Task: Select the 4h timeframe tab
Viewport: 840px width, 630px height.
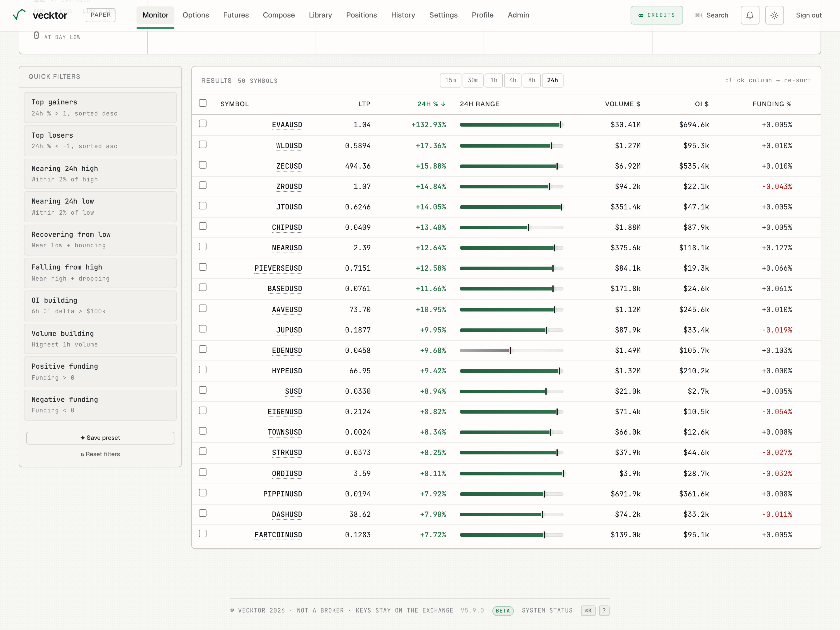Action: (x=513, y=80)
